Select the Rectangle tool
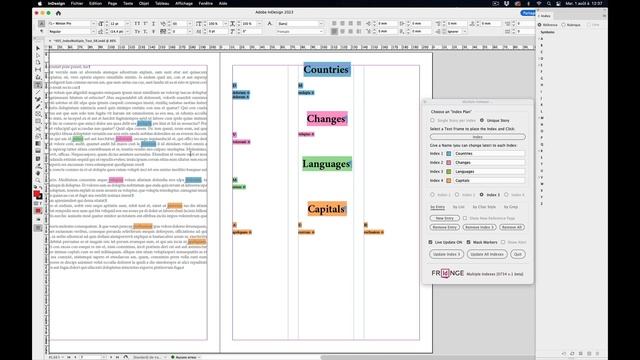640x360 pixels. [x=38, y=121]
